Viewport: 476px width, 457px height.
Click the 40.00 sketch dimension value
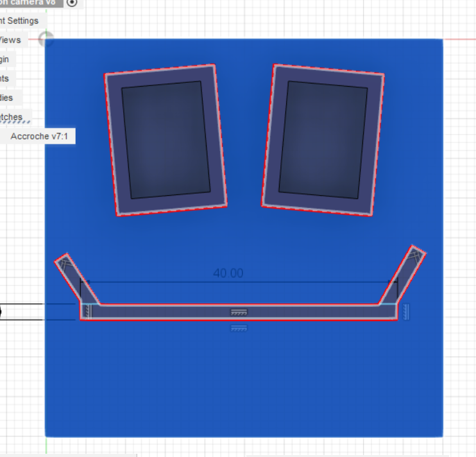pos(228,273)
